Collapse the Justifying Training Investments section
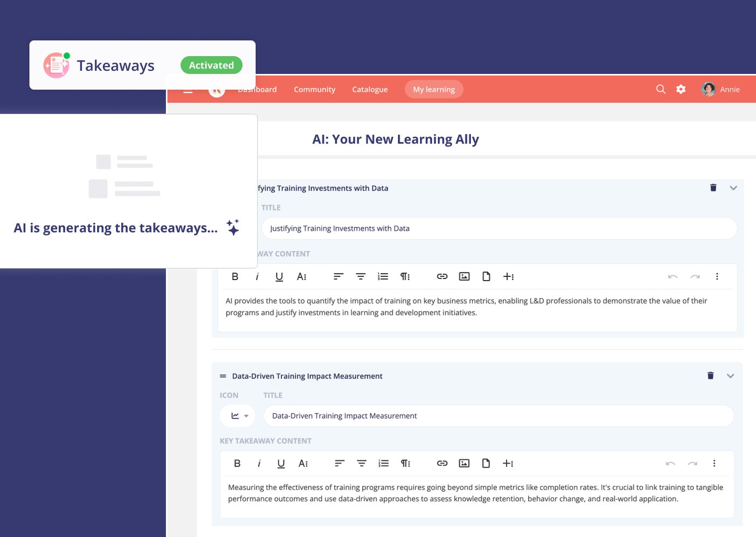The height and width of the screenshot is (537, 756). pyautogui.click(x=733, y=188)
